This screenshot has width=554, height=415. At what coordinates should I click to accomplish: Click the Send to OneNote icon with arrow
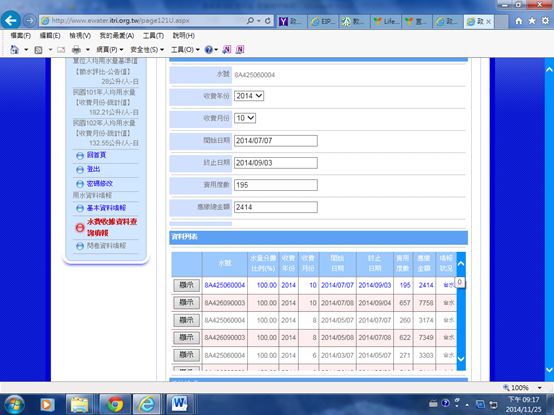coord(226,50)
